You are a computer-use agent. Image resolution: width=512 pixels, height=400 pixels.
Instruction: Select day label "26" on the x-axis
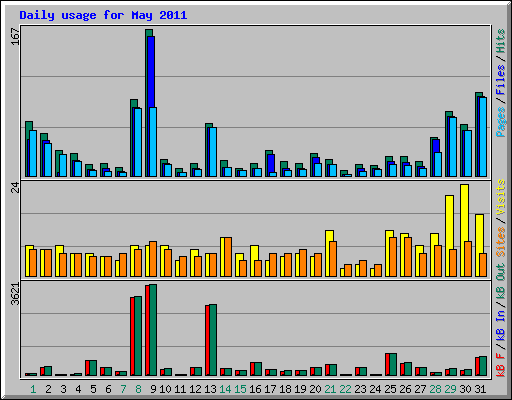click(x=405, y=389)
